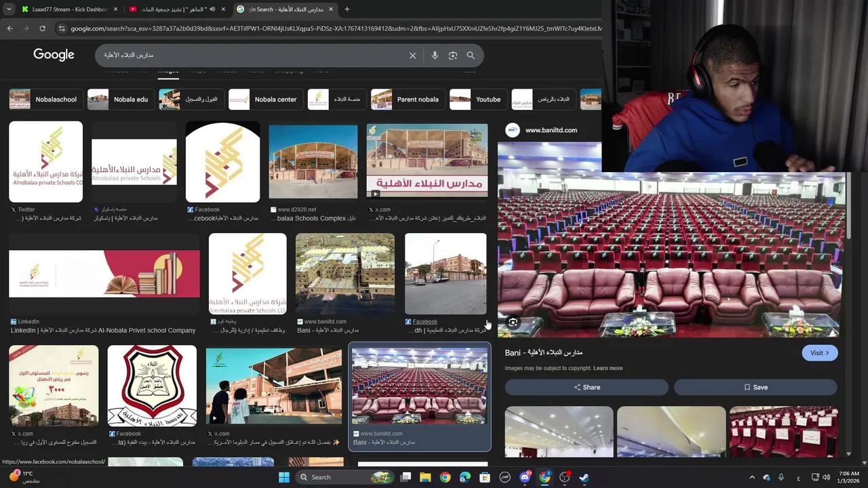Viewport: 868px width, 488px height.
Task: Open OBS Studio from the taskbar
Action: [564, 477]
